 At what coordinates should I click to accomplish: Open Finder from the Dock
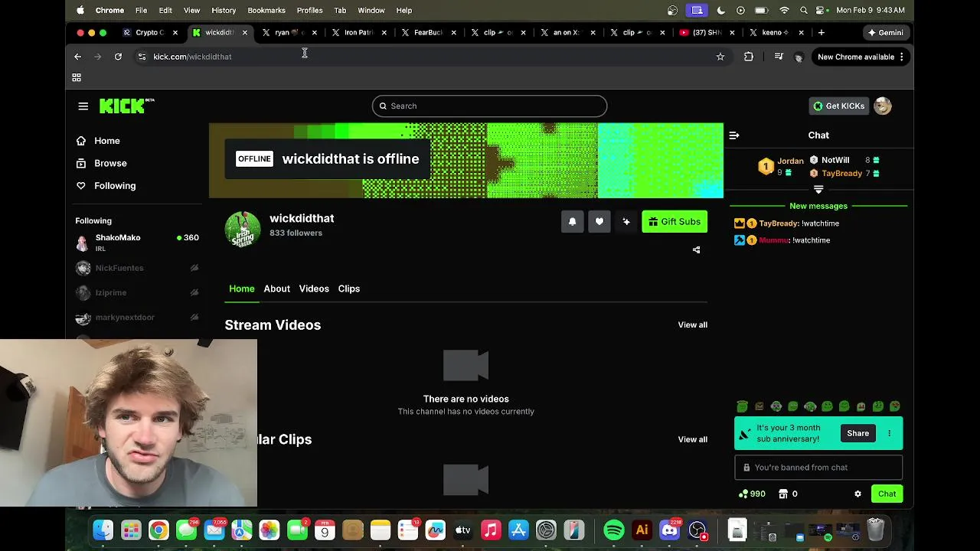[103, 530]
